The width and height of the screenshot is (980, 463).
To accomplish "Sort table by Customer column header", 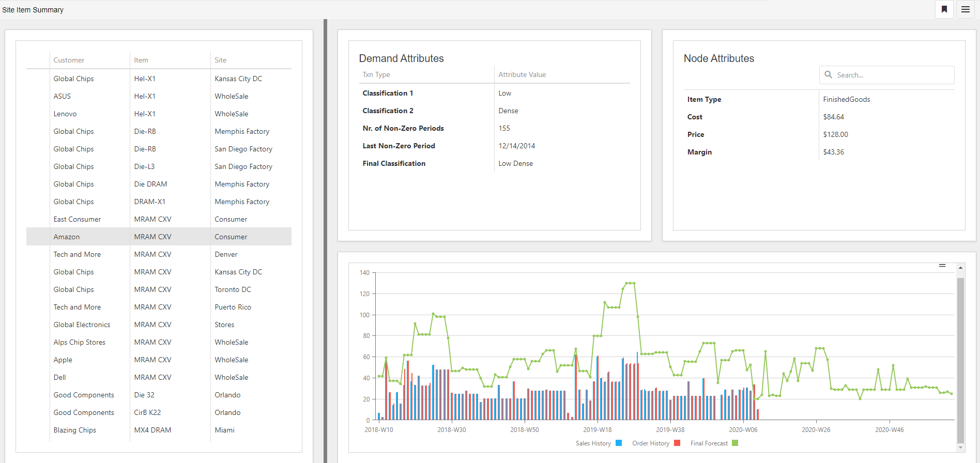I will tap(69, 60).
